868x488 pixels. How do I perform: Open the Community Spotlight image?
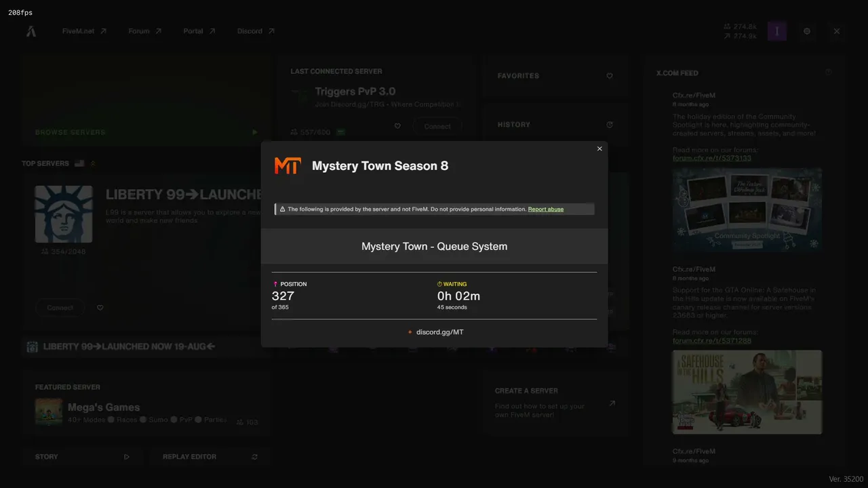(747, 210)
